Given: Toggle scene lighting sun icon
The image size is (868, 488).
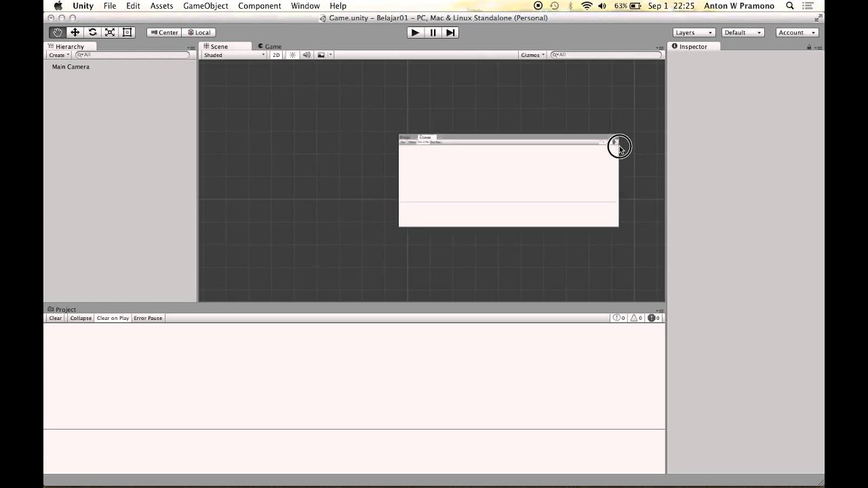Looking at the screenshot, I should click(x=293, y=55).
